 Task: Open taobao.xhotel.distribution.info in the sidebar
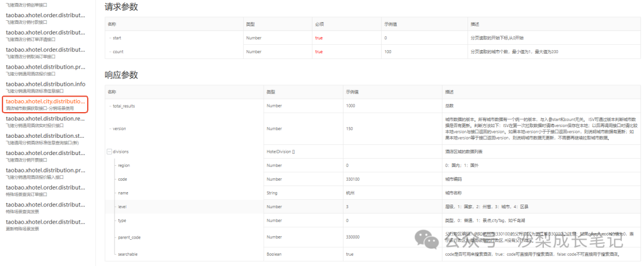45,84
